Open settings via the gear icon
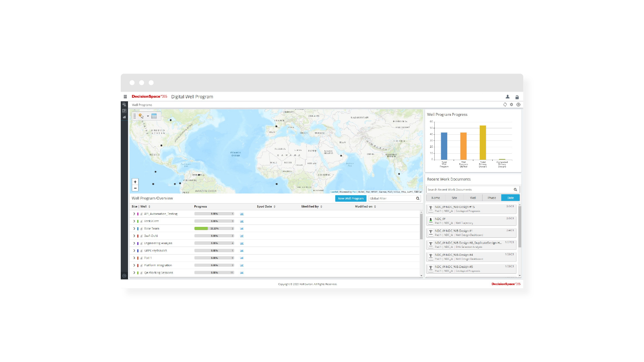 [x=512, y=105]
